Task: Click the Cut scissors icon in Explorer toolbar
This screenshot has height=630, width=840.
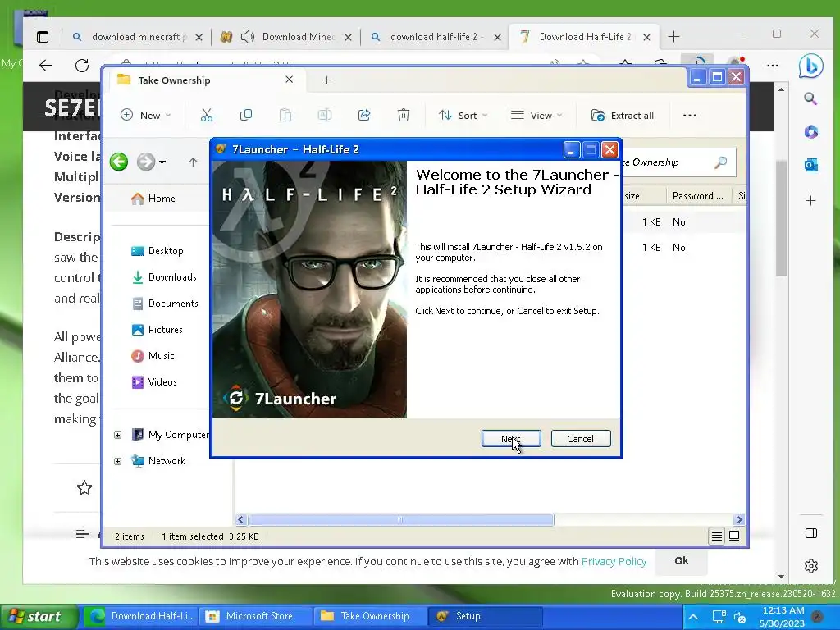Action: tap(206, 115)
